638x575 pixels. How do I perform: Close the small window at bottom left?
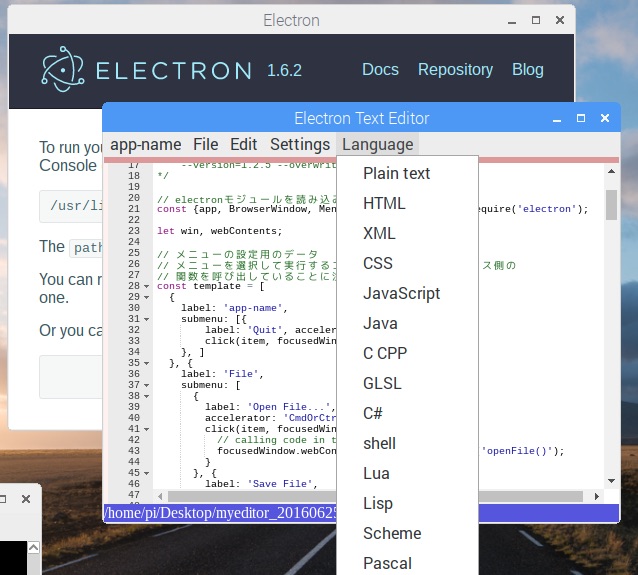[26, 499]
